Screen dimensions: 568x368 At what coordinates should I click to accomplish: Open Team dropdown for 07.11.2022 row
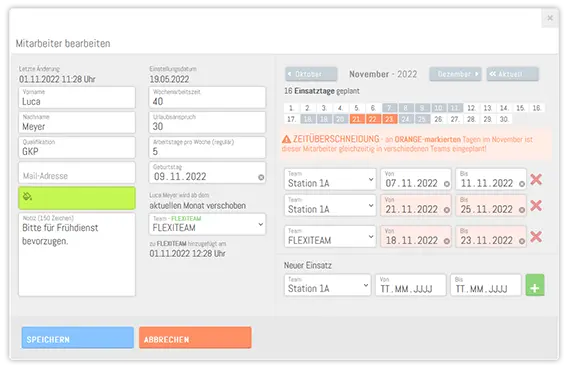tap(330, 179)
